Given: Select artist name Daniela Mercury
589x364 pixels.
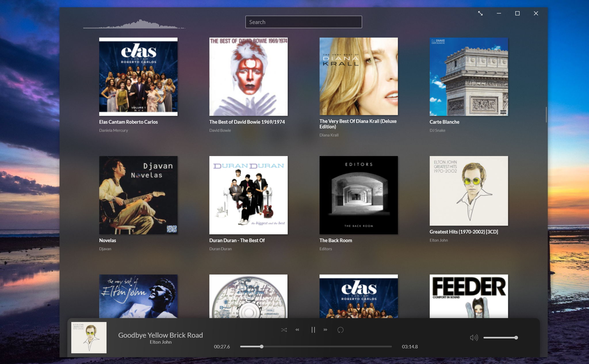Looking at the screenshot, I should (x=114, y=130).
